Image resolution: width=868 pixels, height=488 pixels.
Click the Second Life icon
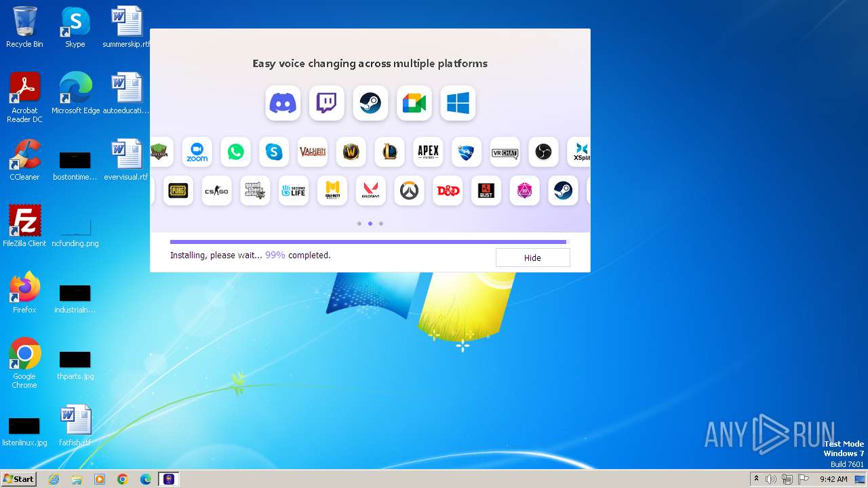[x=293, y=191]
